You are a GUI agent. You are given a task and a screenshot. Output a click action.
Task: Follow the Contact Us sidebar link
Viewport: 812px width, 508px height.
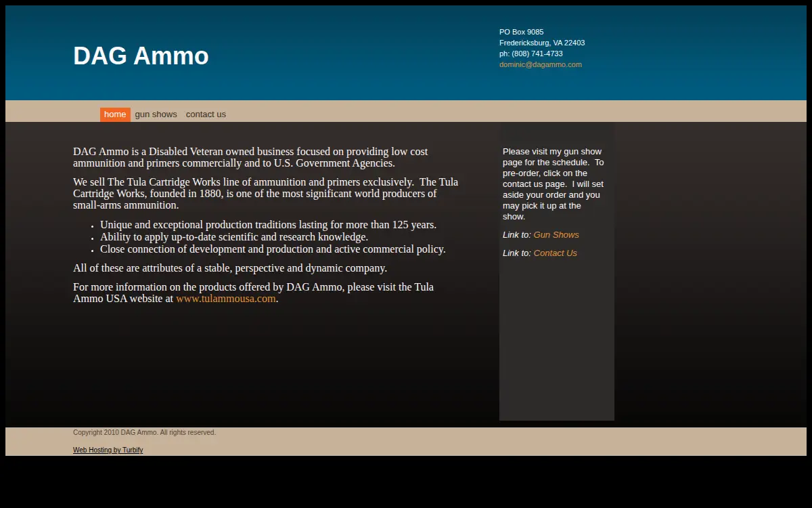click(555, 253)
